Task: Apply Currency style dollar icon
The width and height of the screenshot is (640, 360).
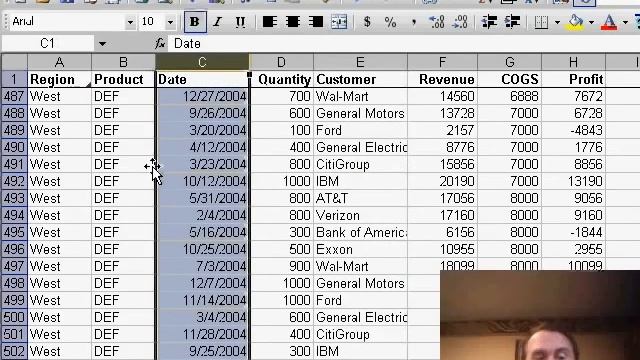Action: pyautogui.click(x=367, y=22)
